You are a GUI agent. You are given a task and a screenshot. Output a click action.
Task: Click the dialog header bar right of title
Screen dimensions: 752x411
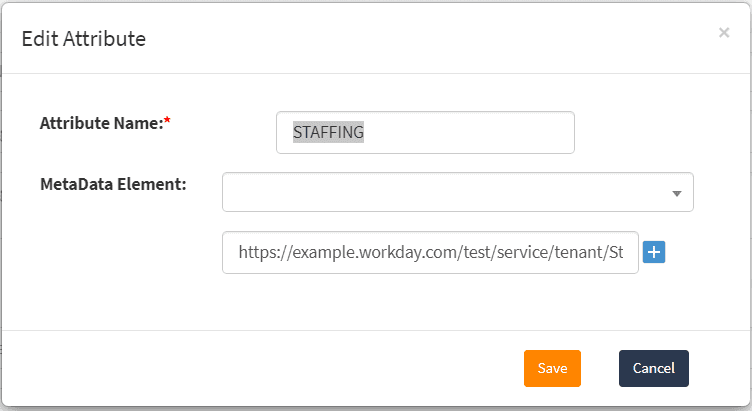click(420, 39)
